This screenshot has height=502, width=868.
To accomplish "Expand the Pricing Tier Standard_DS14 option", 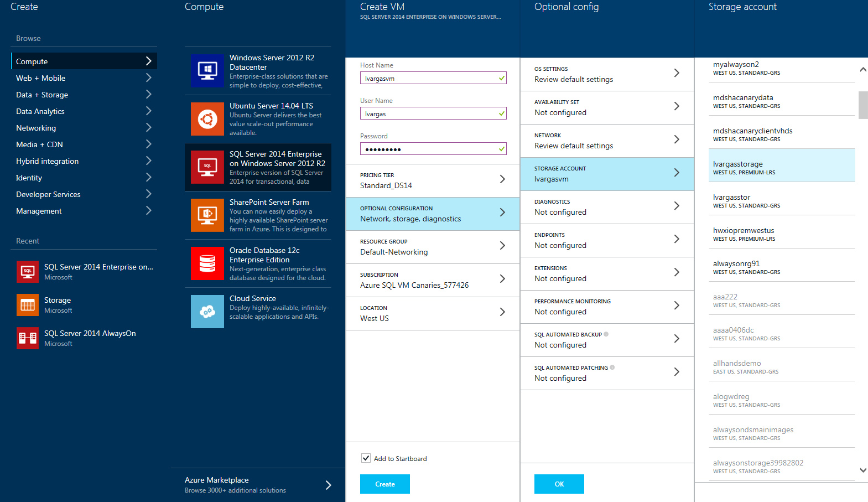I will point(433,180).
